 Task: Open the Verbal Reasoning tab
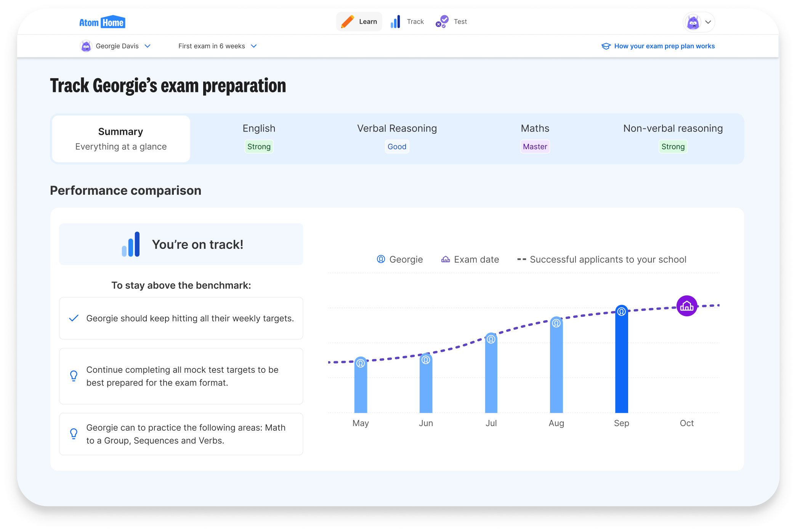click(397, 138)
